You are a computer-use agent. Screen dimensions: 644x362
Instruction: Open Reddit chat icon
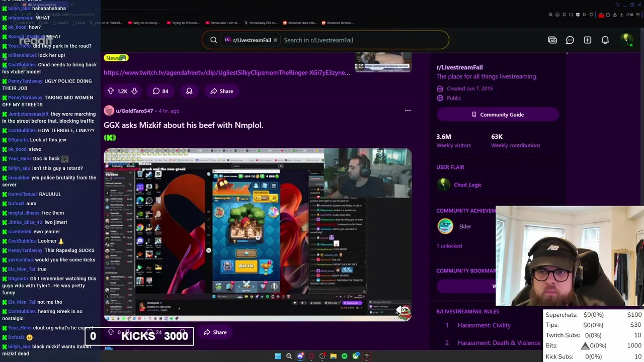[x=570, y=40]
